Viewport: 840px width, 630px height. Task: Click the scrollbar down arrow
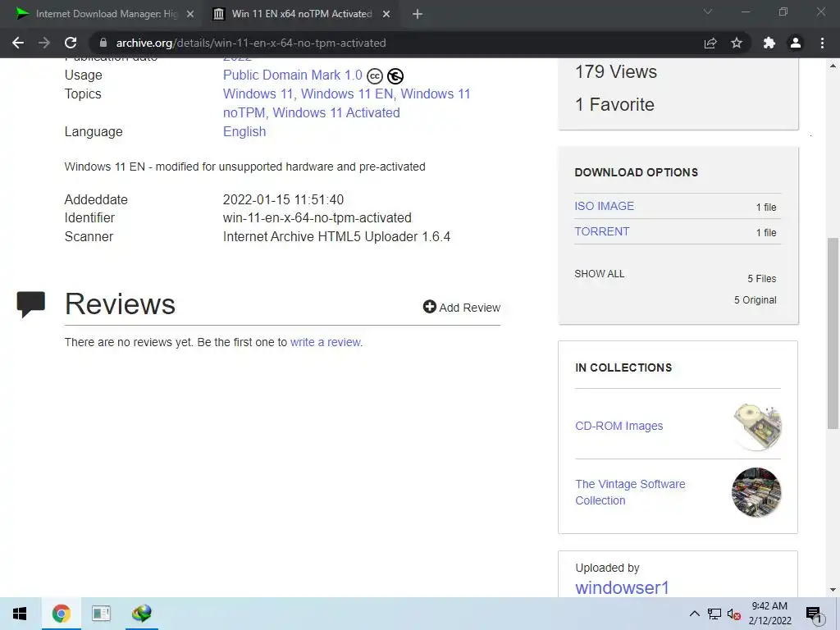[x=833, y=590]
